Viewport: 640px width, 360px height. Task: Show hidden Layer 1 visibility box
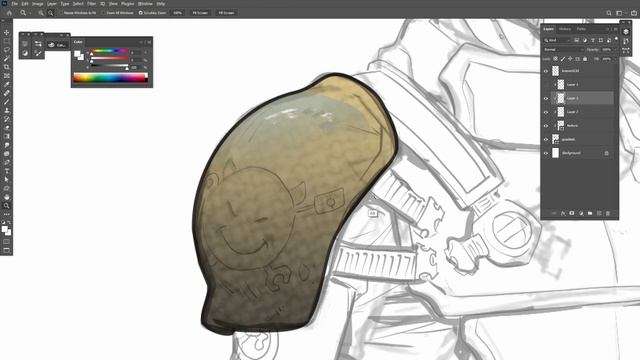[x=546, y=84]
